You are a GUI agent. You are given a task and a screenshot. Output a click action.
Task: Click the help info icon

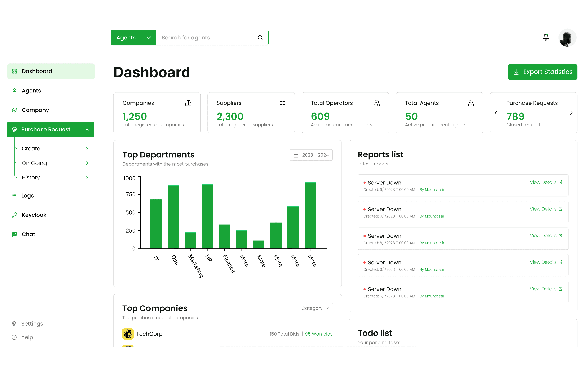point(14,337)
